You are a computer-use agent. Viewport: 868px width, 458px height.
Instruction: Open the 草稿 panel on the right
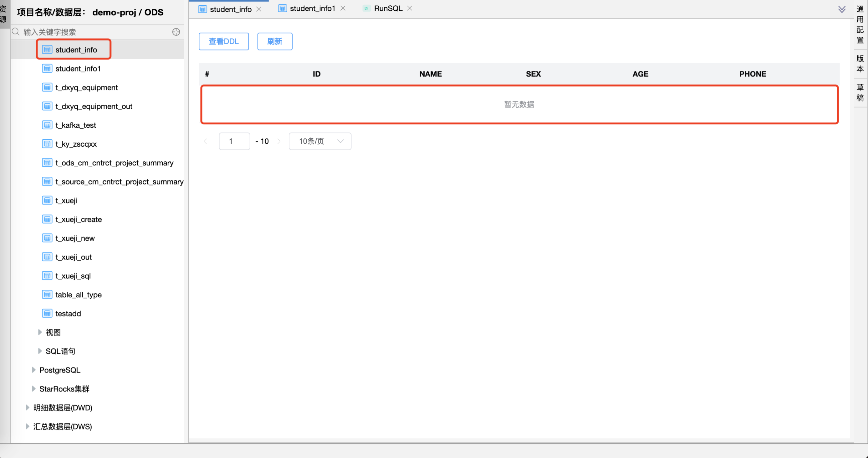pos(860,92)
